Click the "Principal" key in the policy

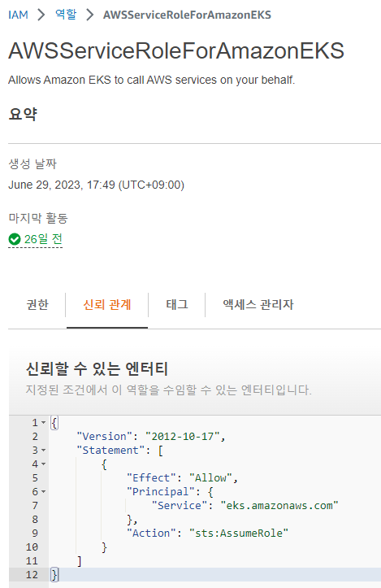[x=161, y=491]
